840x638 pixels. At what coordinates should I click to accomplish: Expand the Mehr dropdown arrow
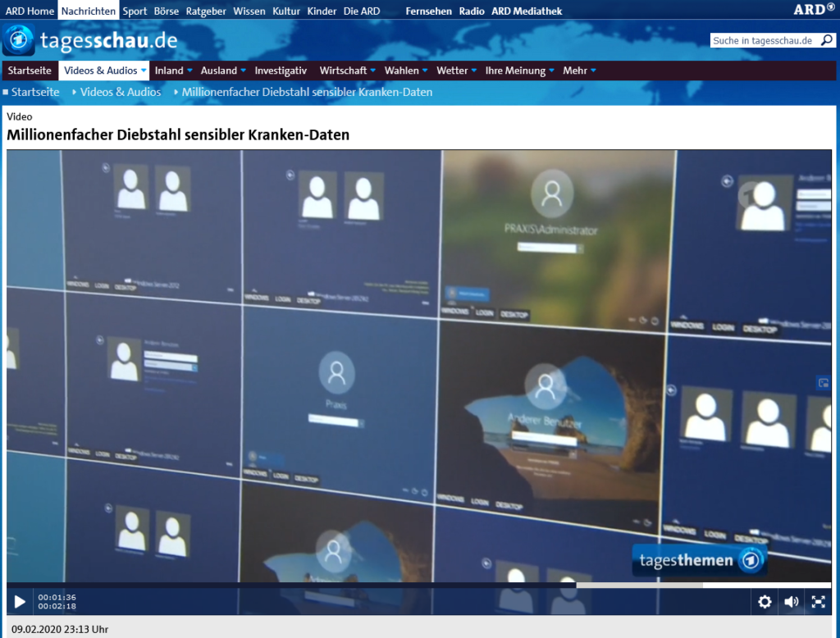coord(594,71)
